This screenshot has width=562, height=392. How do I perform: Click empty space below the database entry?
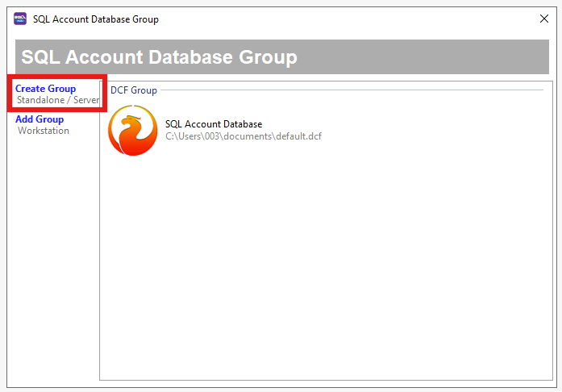coord(323,242)
